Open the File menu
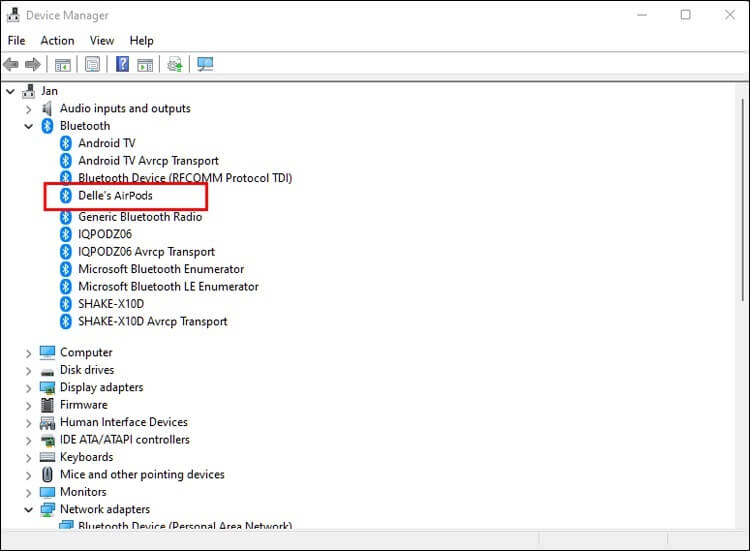Screen dimensions: 750x551 16,41
